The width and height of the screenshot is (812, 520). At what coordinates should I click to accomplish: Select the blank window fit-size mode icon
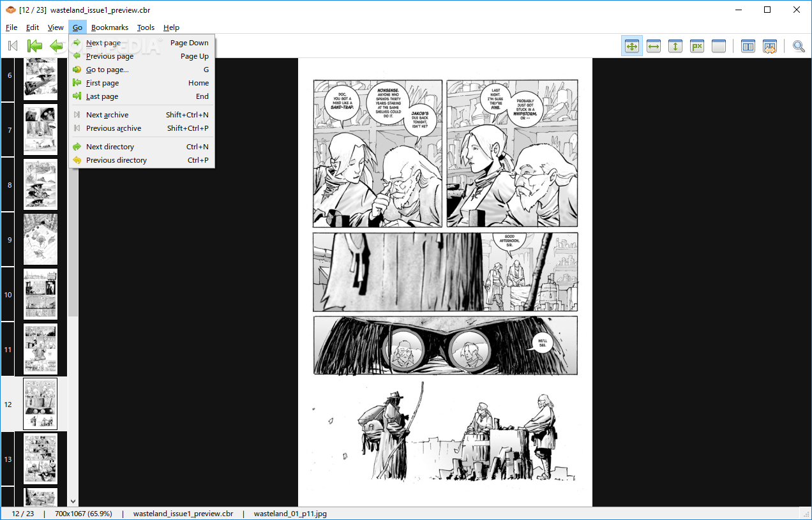pyautogui.click(x=719, y=46)
